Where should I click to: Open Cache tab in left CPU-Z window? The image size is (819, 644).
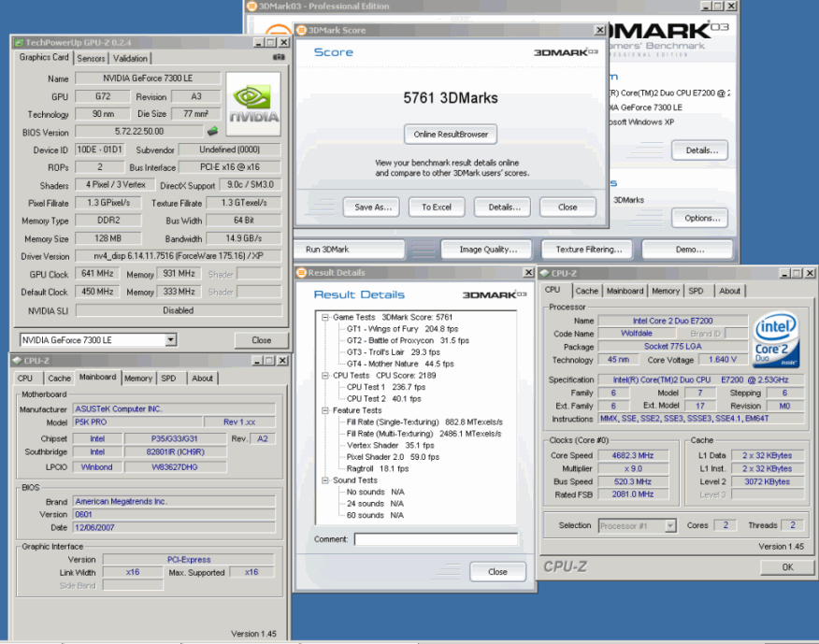point(59,379)
